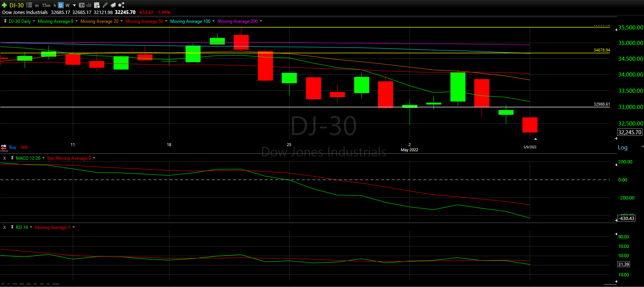644x287 pixels.
Task: Click the 34678.94 horizontal line label
Action: 602,50
